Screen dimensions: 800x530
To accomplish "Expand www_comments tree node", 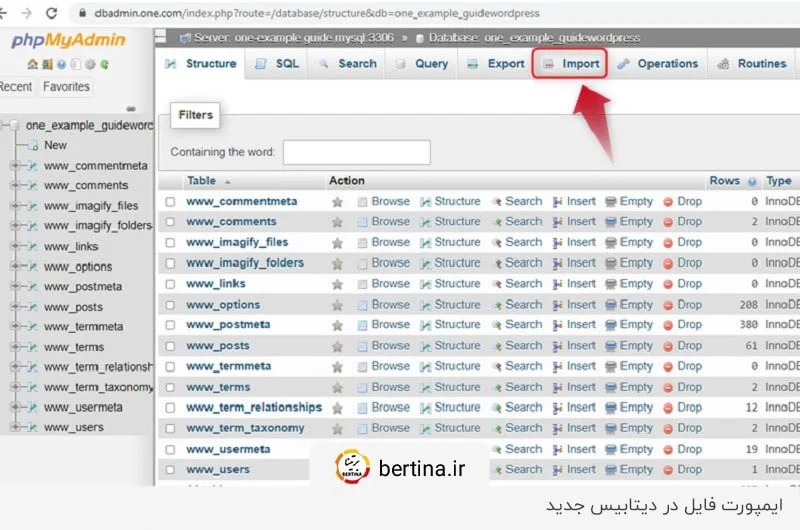I will [x=15, y=185].
